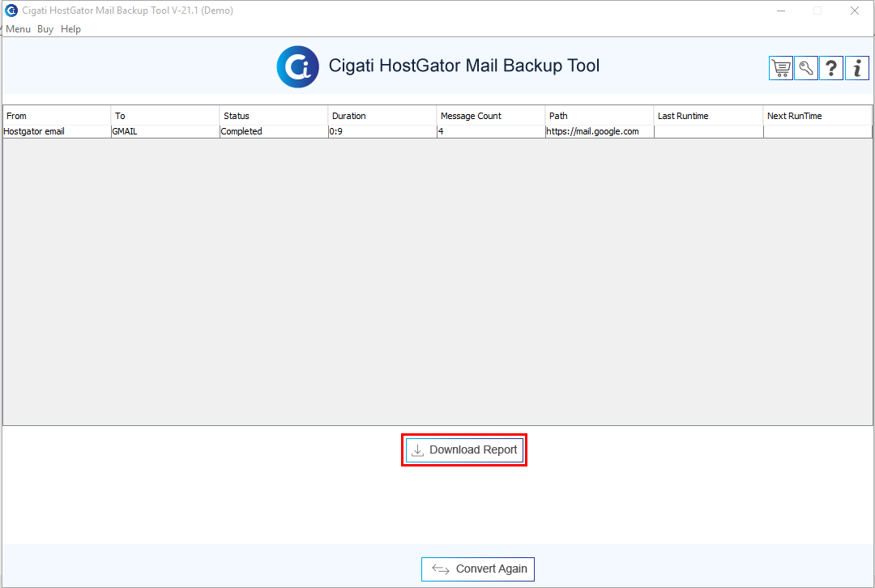Select the To column header
This screenshot has width=875, height=588.
click(165, 116)
